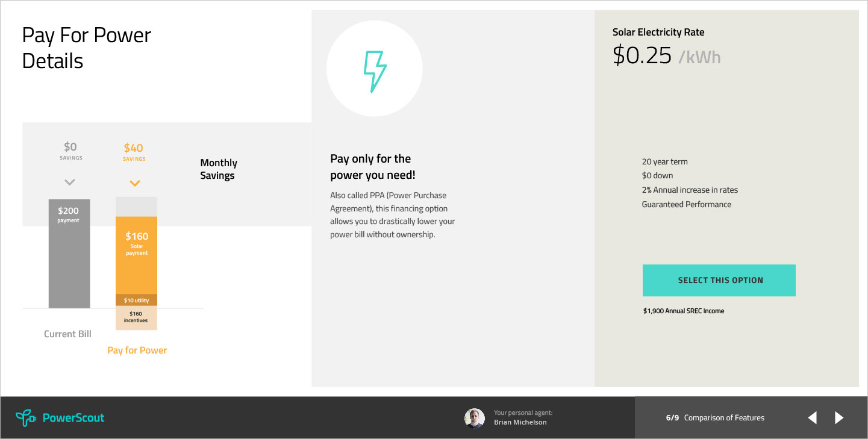Click the Current Bill chart label
This screenshot has width=868, height=439.
(x=67, y=334)
